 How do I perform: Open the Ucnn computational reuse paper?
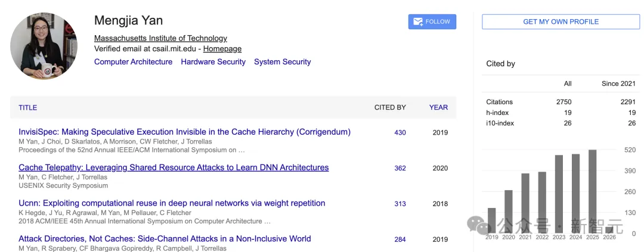coord(172,204)
